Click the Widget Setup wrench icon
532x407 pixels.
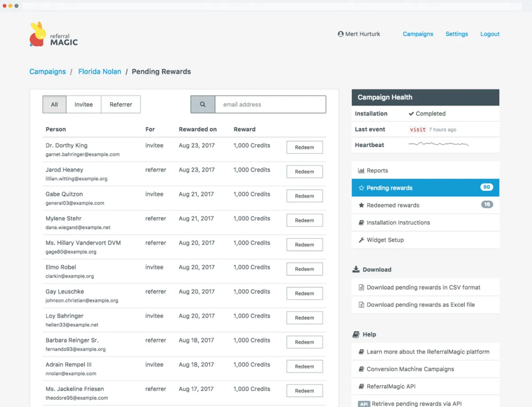tap(361, 240)
